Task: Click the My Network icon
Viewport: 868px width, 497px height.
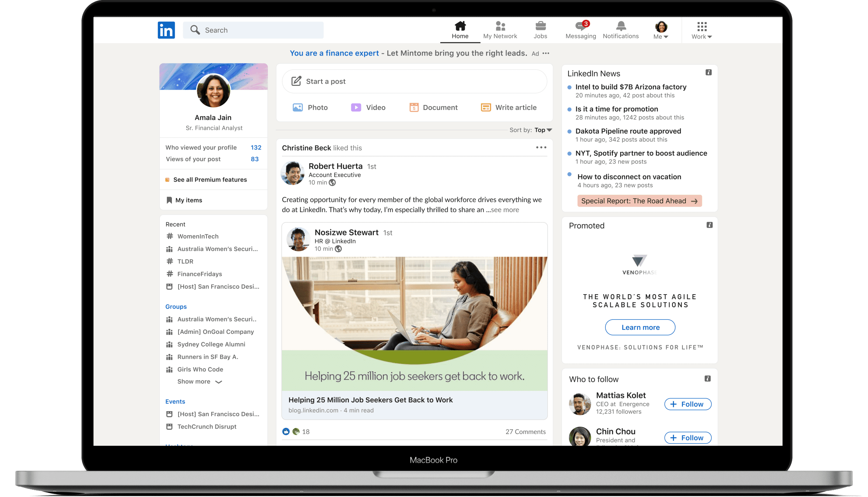Action: click(x=500, y=26)
